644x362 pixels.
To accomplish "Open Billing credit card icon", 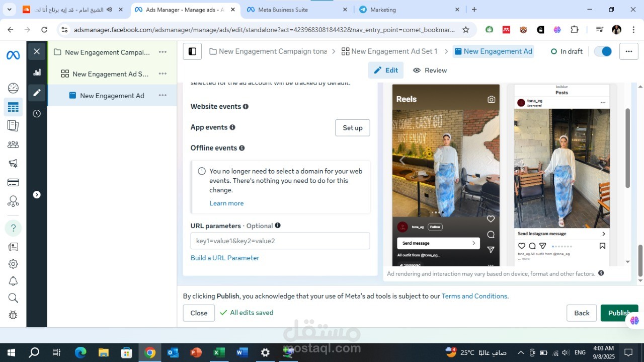I will pos(13,182).
